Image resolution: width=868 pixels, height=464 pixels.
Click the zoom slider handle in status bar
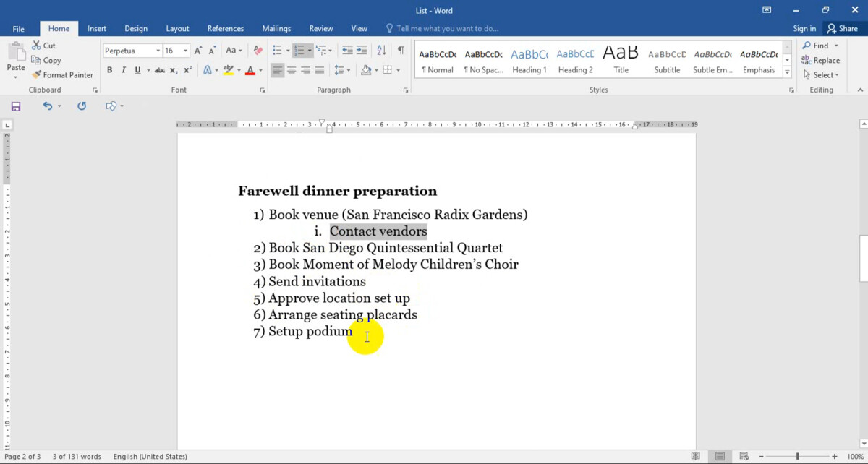tap(798, 457)
